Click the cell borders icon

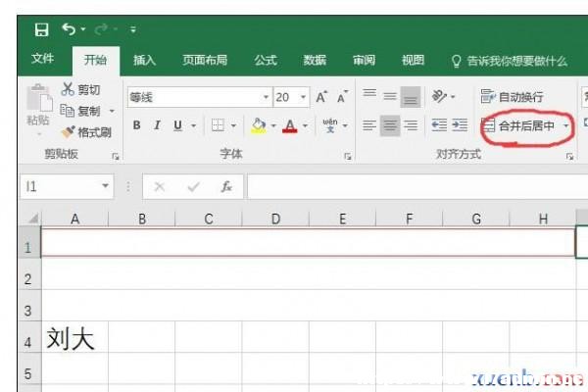pos(218,124)
